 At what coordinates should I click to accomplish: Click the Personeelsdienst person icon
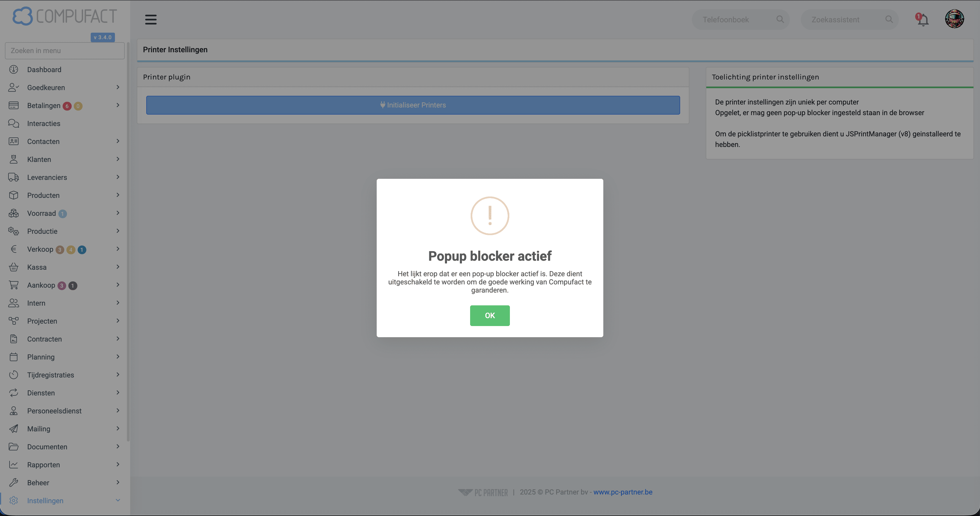(x=14, y=411)
